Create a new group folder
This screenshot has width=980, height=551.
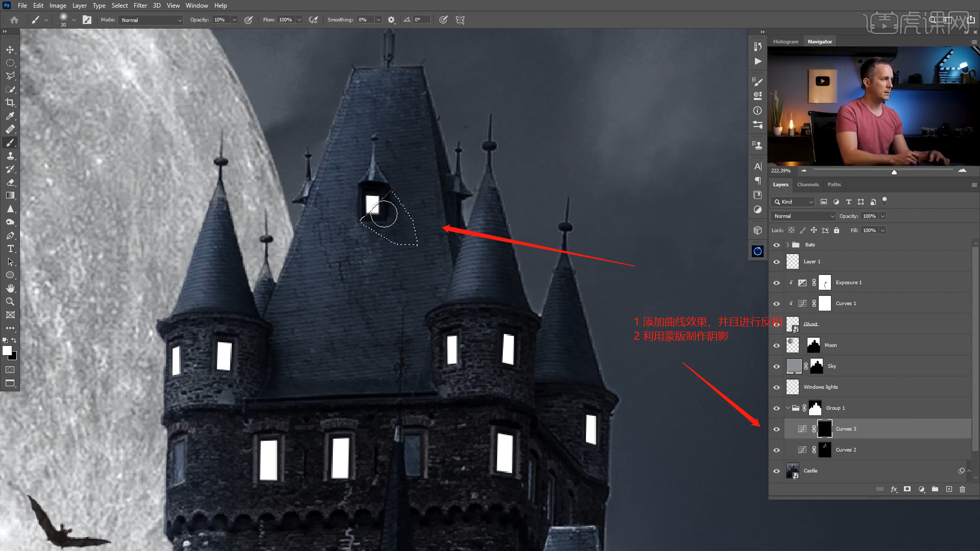935,489
